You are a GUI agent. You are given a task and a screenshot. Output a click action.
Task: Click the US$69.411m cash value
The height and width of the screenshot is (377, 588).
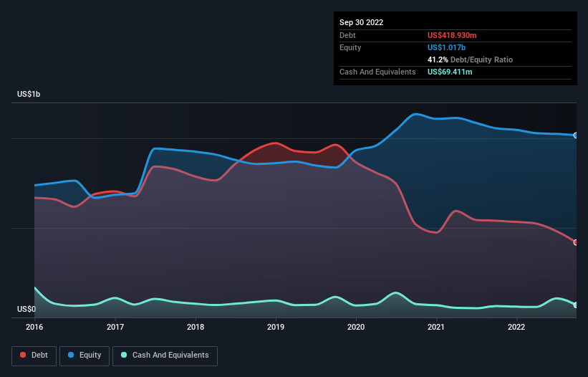(450, 72)
